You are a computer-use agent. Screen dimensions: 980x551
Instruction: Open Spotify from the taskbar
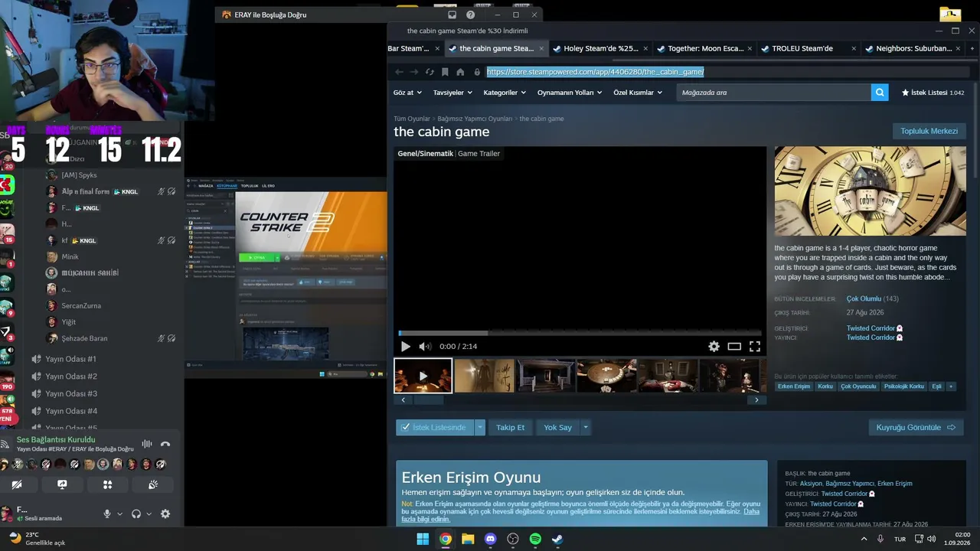pyautogui.click(x=535, y=539)
